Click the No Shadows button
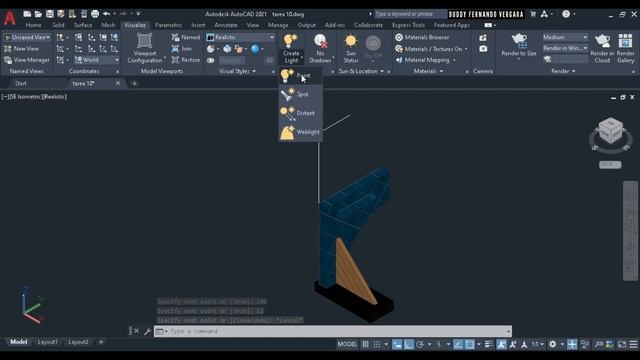 tap(320, 49)
